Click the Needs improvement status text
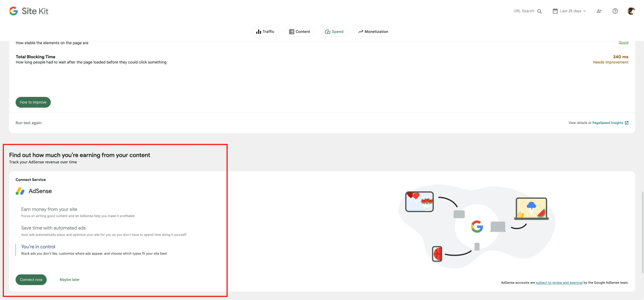Viewport: 644px width, 300px height. pyautogui.click(x=611, y=62)
